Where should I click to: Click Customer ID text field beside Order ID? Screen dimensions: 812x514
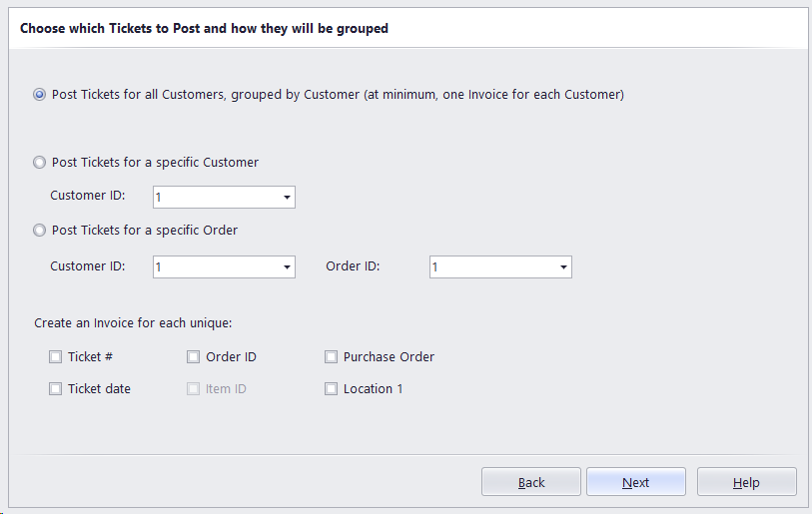215,267
